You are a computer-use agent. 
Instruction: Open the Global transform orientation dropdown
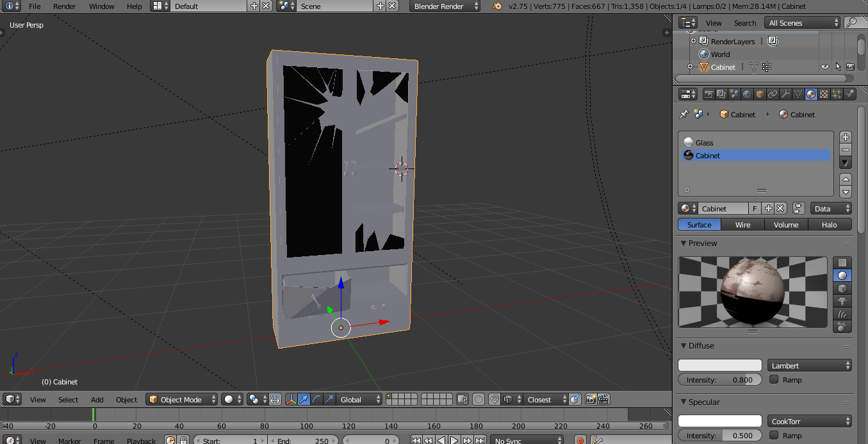point(359,399)
